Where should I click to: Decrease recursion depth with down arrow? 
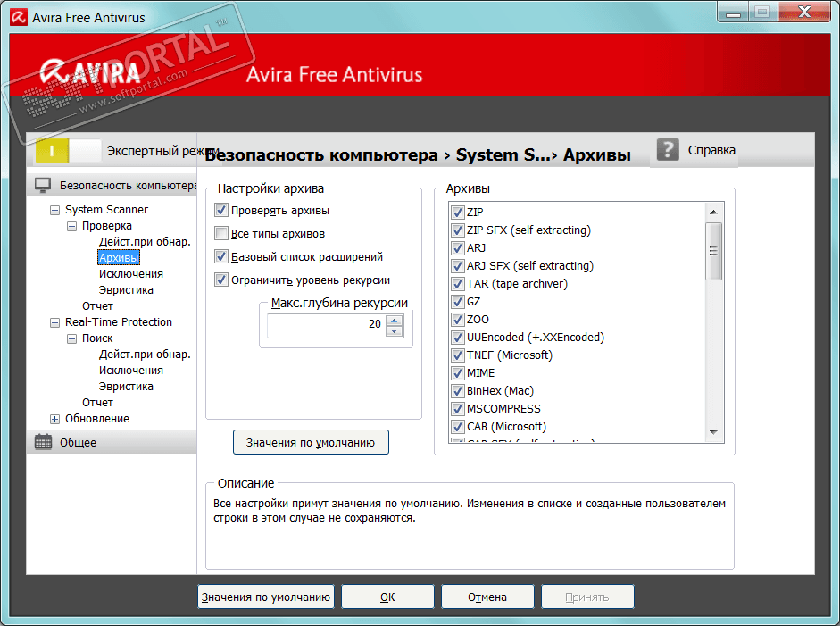click(x=395, y=331)
